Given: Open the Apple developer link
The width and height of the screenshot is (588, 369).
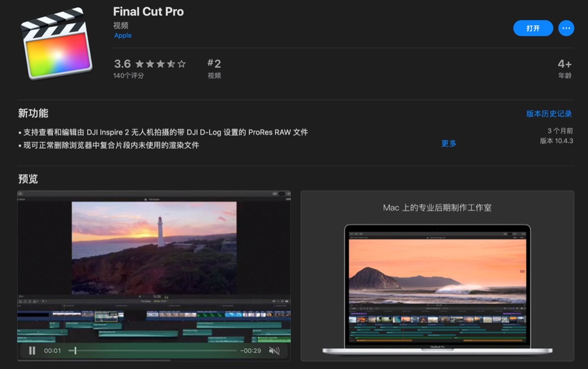Looking at the screenshot, I should point(122,36).
